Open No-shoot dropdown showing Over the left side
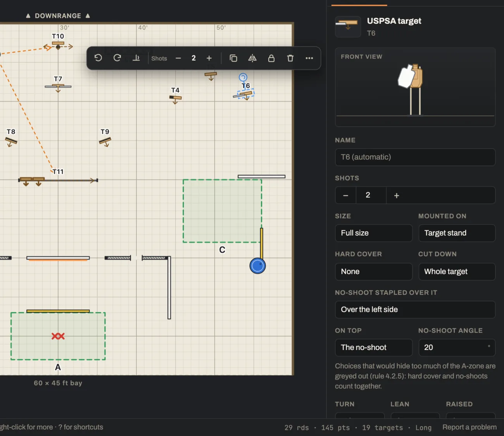The height and width of the screenshot is (436, 504). pos(415,309)
